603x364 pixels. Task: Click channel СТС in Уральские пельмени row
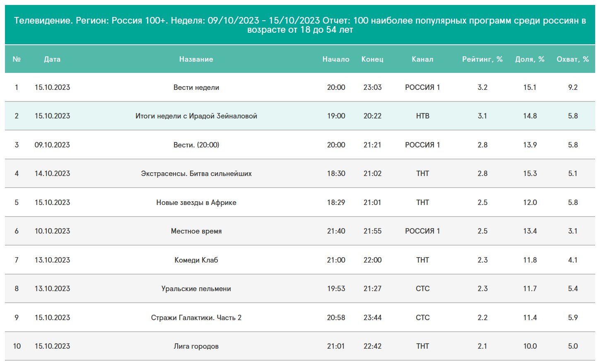(x=422, y=289)
